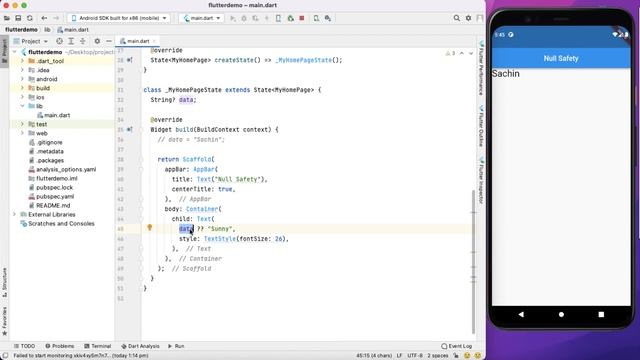Navigate forward with the right arrow icon
Viewport: 640px width, 360px height.
point(56,18)
